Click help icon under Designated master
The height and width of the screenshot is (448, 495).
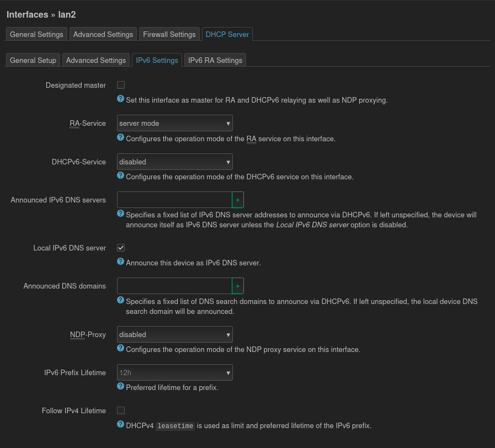[x=120, y=99]
